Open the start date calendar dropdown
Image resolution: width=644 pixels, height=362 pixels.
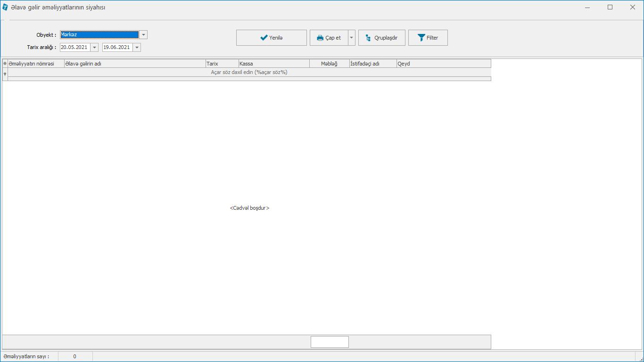pos(94,48)
